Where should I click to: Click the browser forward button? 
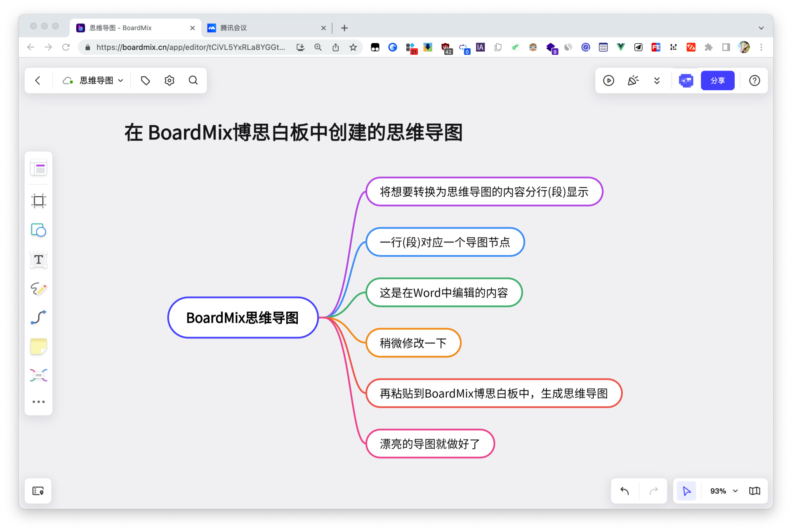(48, 47)
